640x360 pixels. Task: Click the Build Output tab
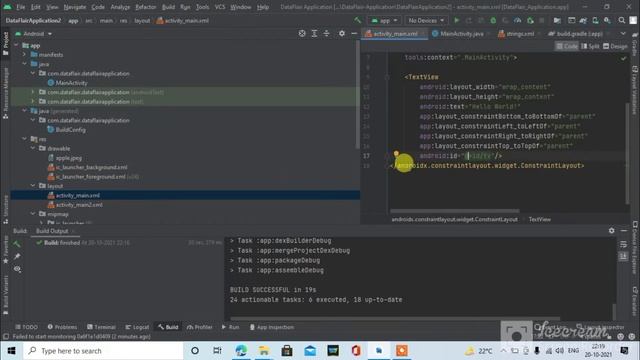click(x=52, y=231)
